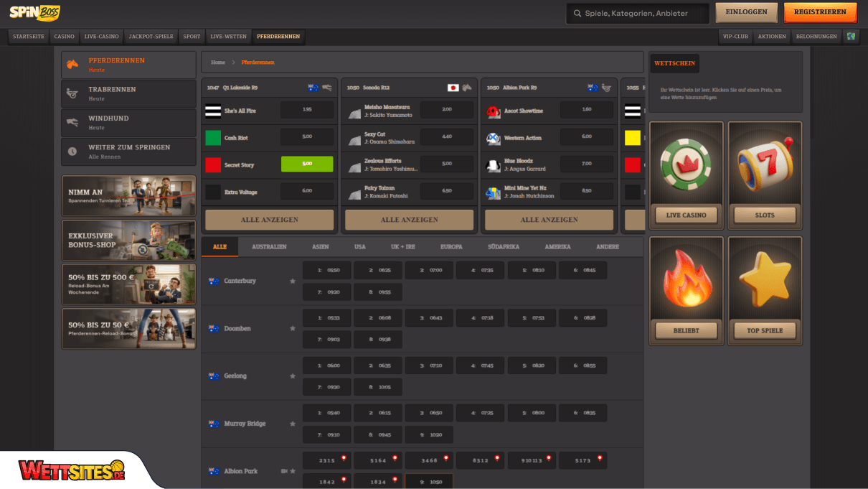Click the horse icon beside Pferderennen

click(x=72, y=65)
